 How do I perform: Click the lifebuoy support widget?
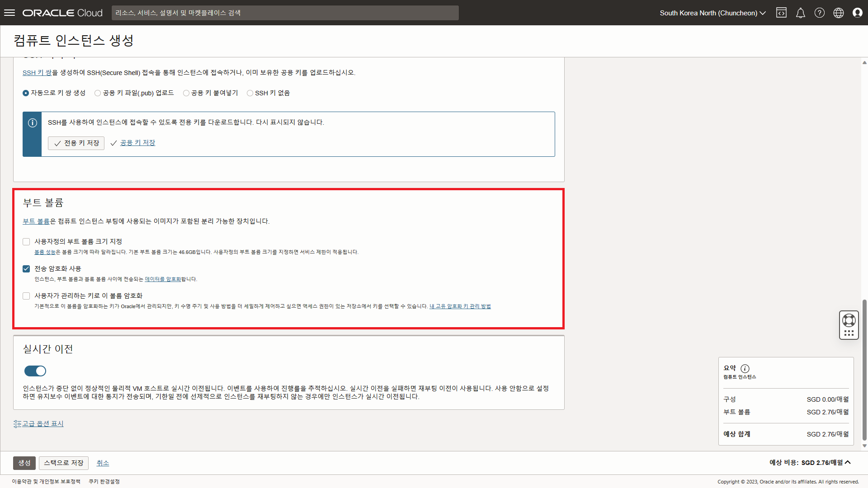849,321
